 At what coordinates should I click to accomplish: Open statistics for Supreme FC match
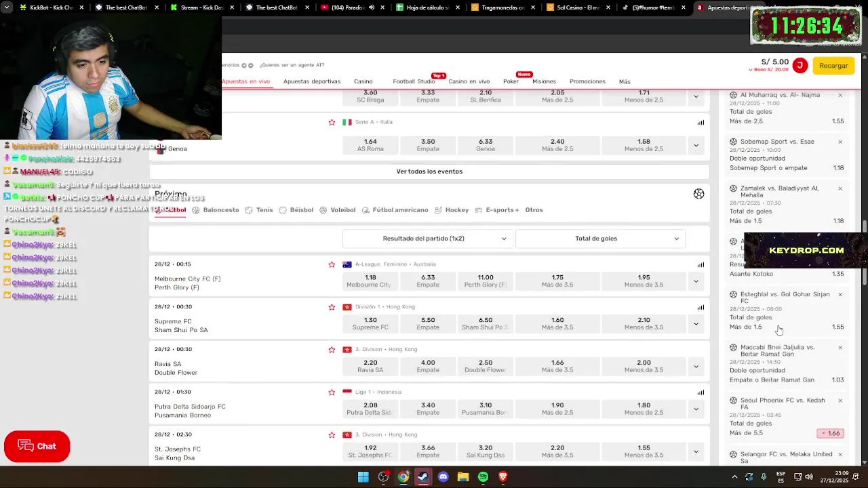[x=701, y=307]
